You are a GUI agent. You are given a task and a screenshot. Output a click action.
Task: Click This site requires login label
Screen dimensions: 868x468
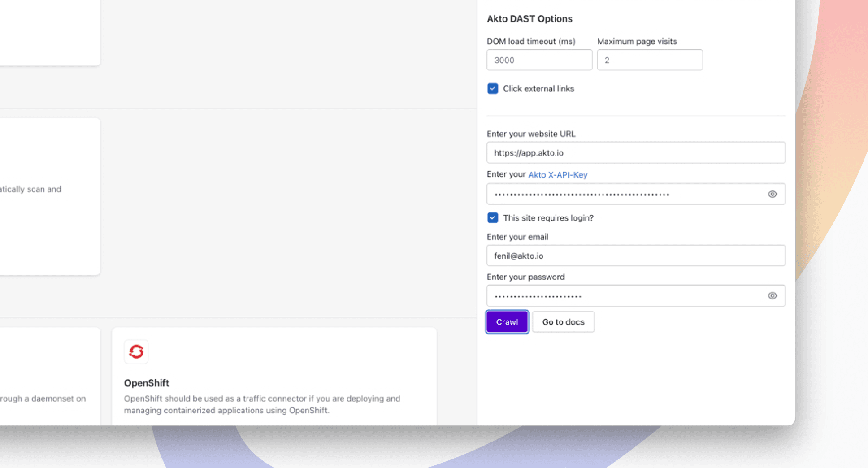548,218
